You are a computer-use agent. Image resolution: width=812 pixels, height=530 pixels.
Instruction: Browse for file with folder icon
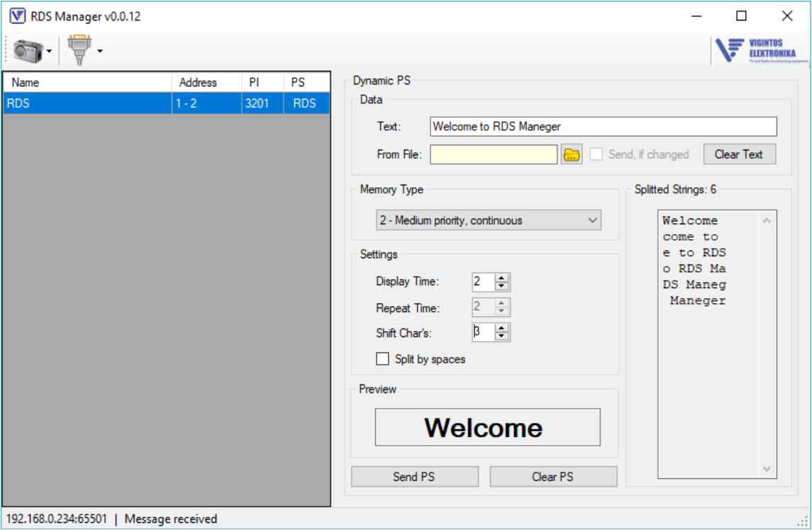click(571, 155)
